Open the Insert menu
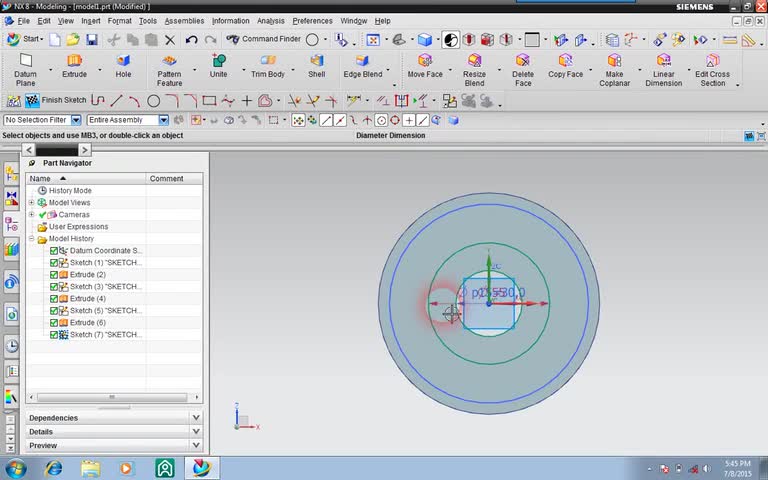This screenshot has height=480, width=768. pyautogui.click(x=90, y=21)
